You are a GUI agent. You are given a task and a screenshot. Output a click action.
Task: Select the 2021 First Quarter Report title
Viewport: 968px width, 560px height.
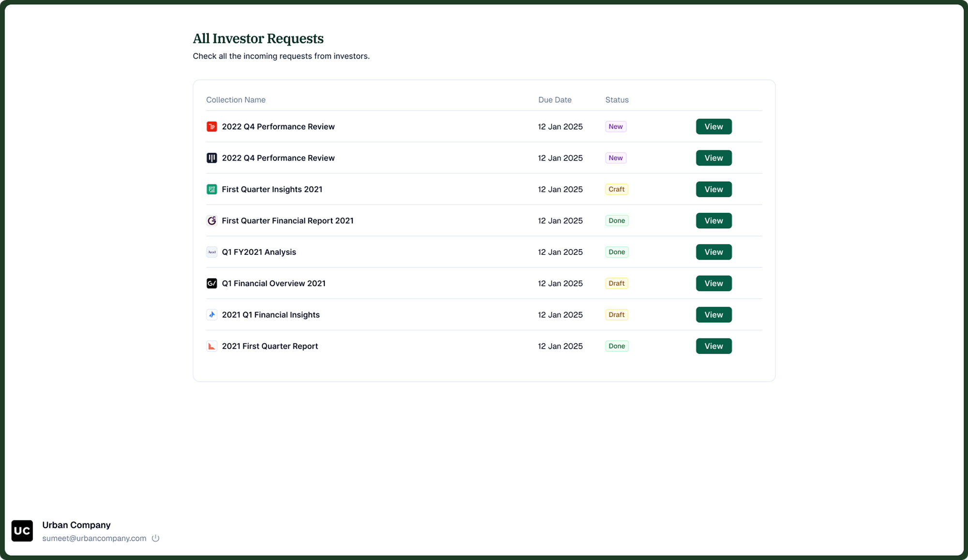[270, 346]
